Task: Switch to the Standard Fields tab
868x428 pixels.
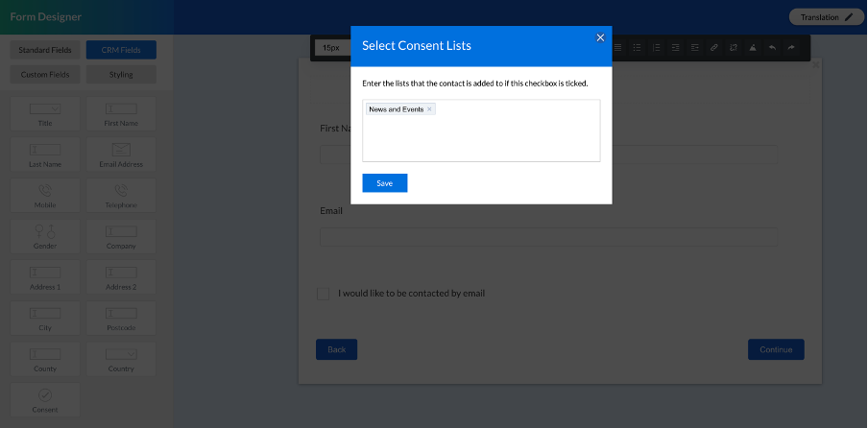Action: [45, 49]
